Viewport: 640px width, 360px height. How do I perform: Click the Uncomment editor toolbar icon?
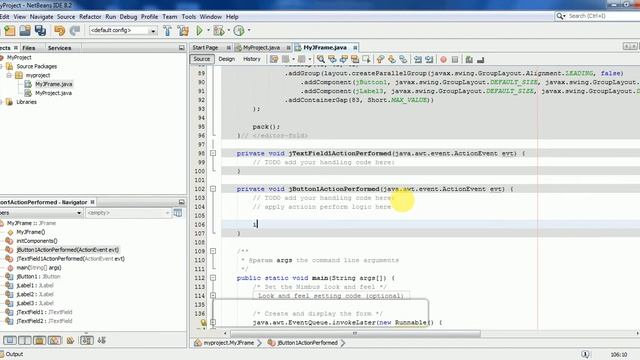[x=480, y=60]
